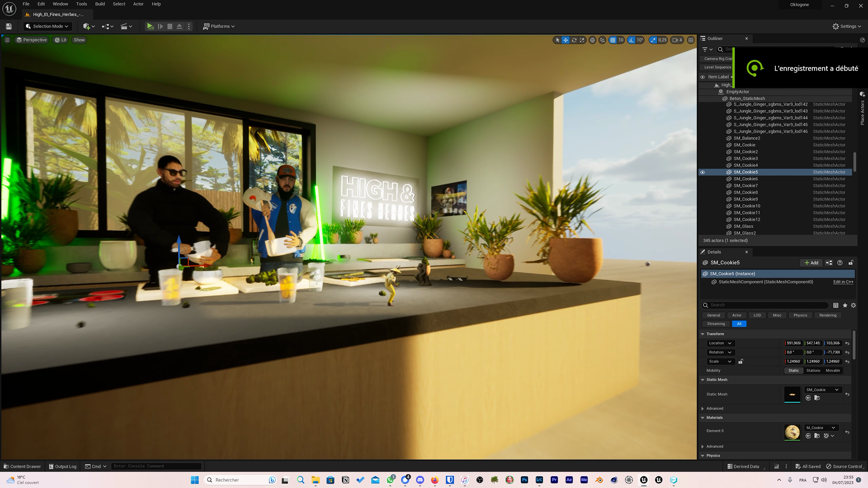Open camera speed setting 4
Screen dimensions: 868x488
677,40
